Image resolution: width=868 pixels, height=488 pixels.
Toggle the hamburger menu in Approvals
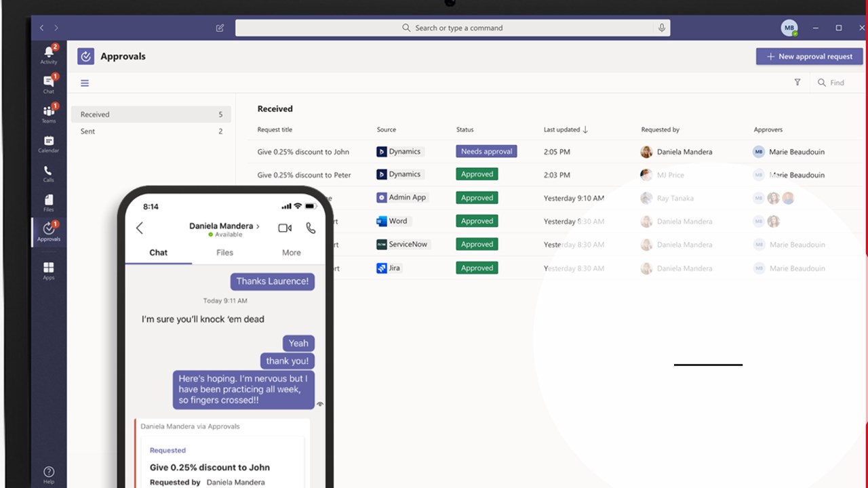click(x=85, y=83)
